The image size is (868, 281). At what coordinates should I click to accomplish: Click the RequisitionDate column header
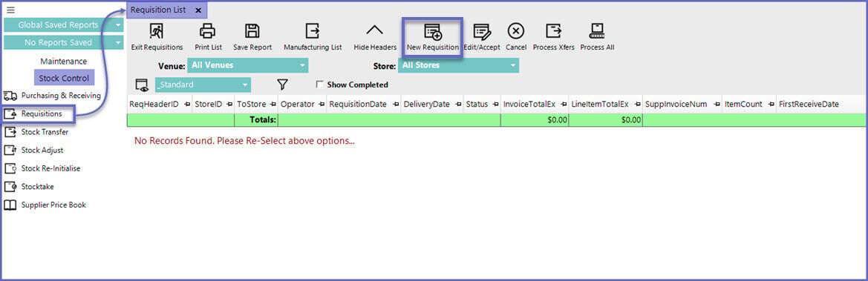point(358,104)
